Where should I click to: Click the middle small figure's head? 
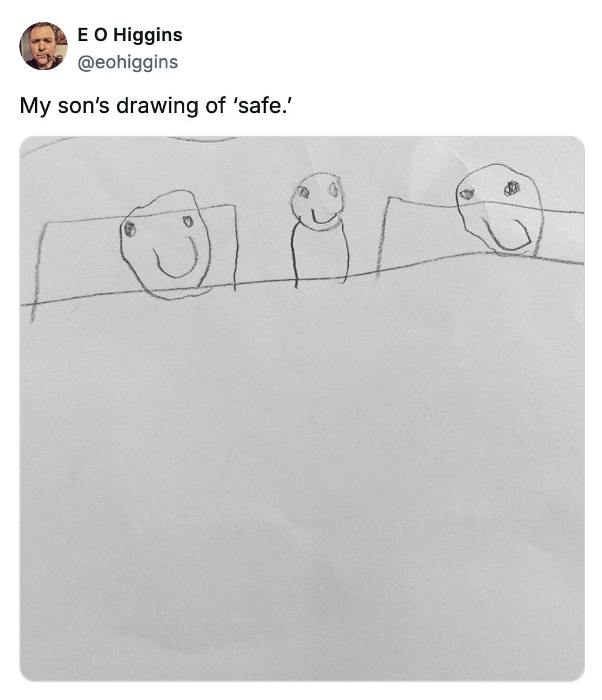318,201
